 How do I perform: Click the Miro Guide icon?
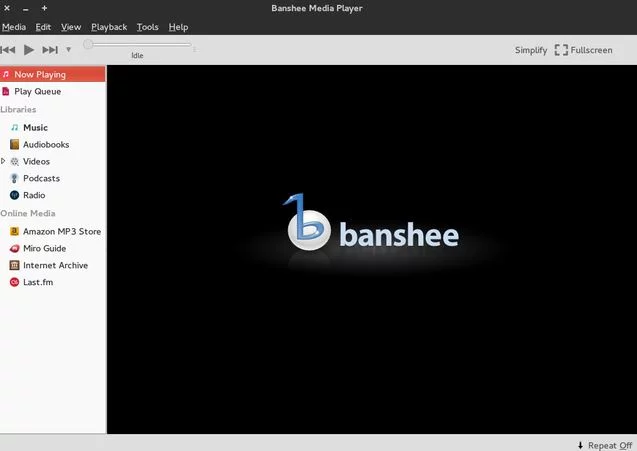(15, 248)
